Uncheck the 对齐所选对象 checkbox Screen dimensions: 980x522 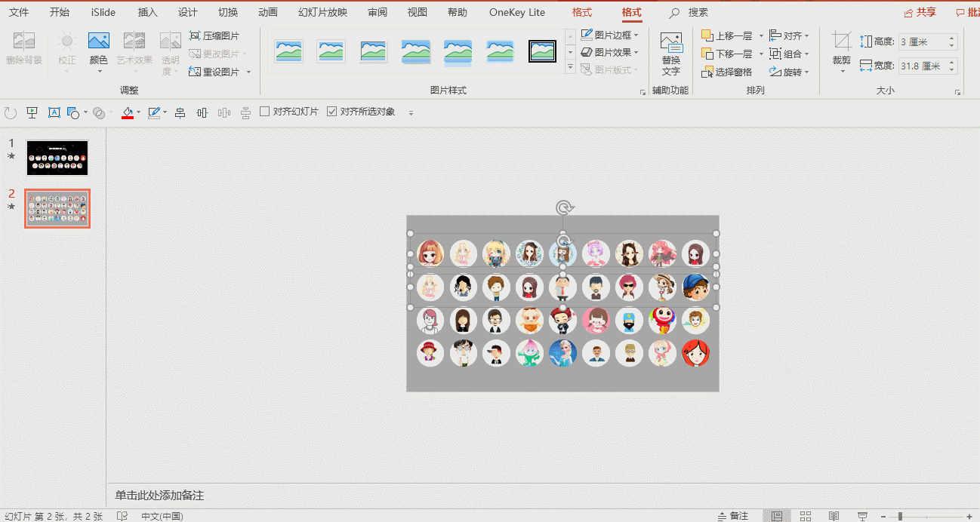pos(332,112)
